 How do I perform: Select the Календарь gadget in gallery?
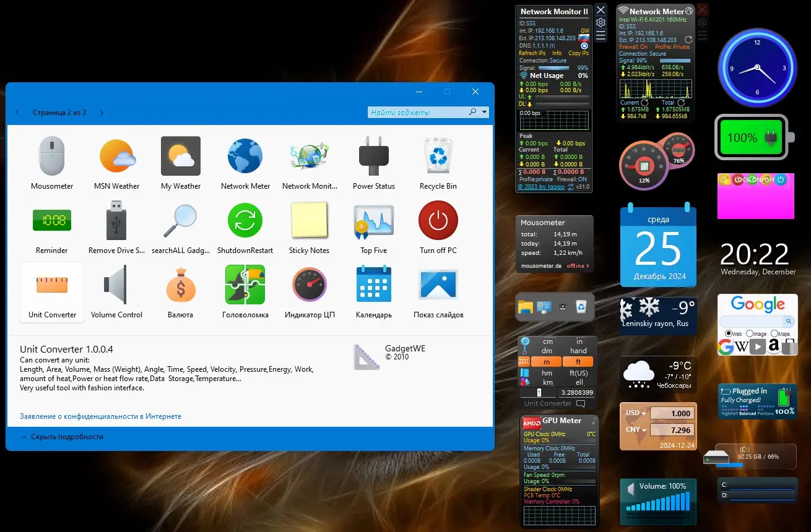(x=374, y=285)
